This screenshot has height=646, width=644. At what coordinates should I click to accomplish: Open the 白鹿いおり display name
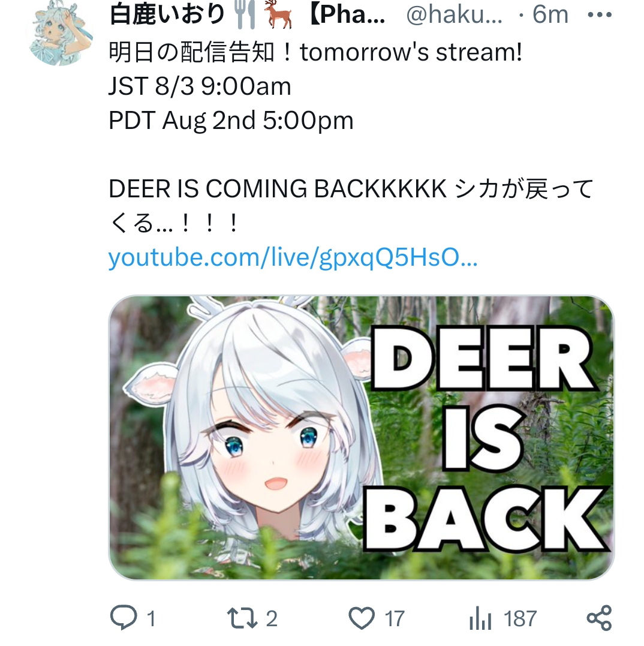tap(167, 14)
